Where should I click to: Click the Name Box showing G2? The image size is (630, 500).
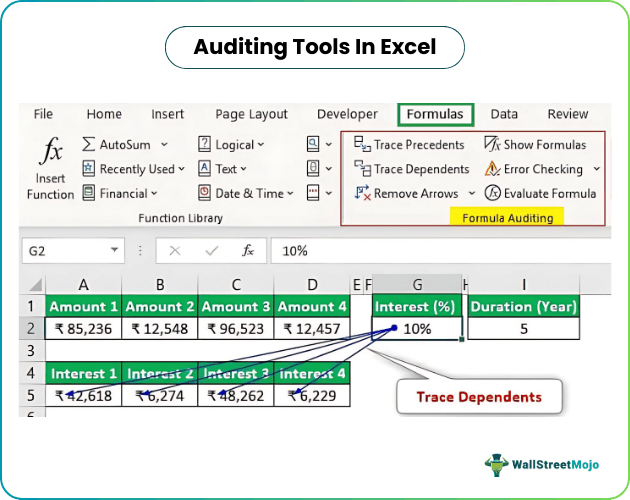(73, 251)
